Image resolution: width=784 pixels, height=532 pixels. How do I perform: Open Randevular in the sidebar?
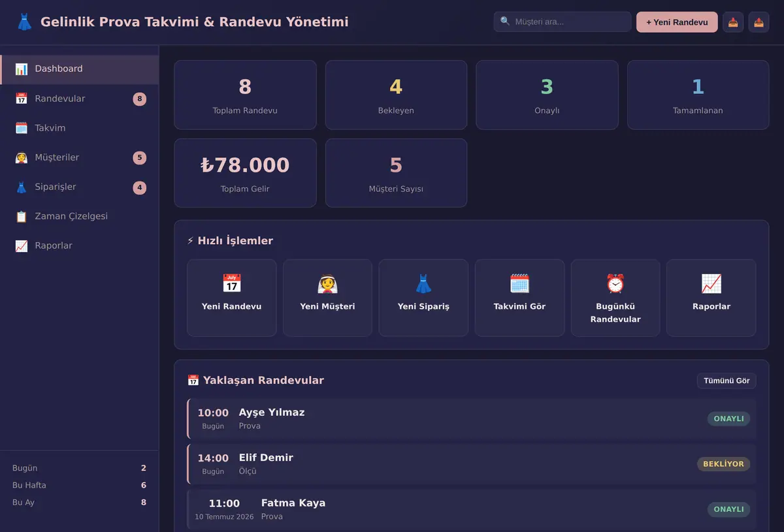(x=79, y=99)
